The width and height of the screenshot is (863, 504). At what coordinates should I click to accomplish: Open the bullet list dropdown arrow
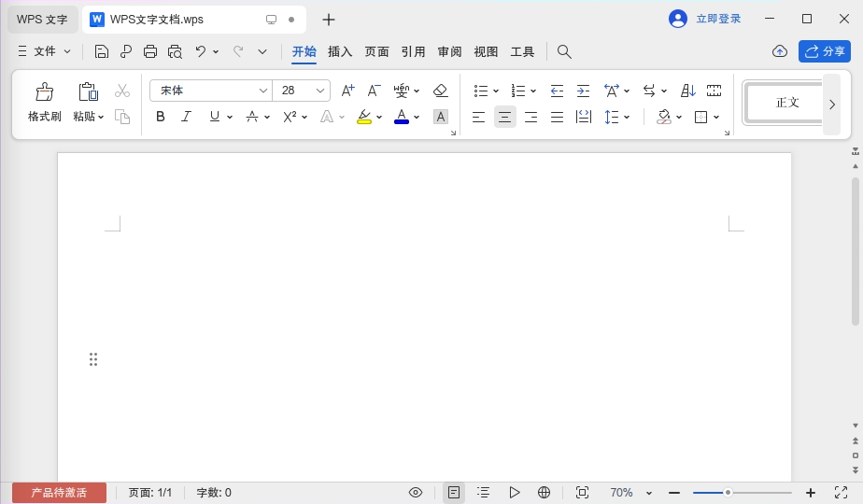click(x=496, y=91)
